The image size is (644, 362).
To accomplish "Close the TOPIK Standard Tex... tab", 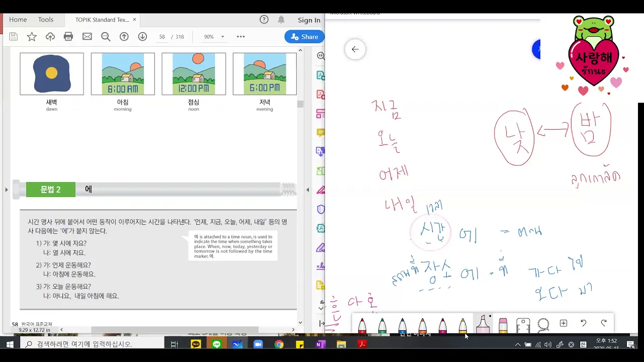I will (134, 20).
